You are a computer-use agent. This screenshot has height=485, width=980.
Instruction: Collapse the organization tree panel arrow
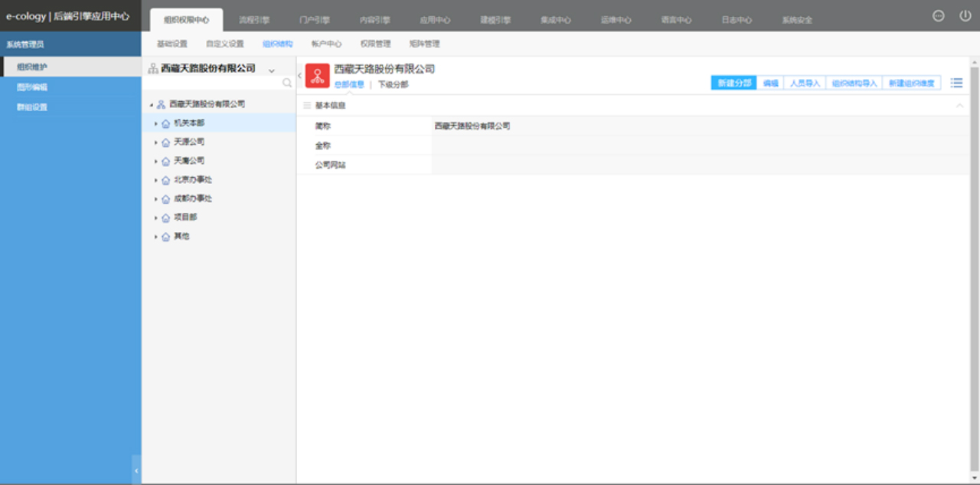pyautogui.click(x=299, y=75)
